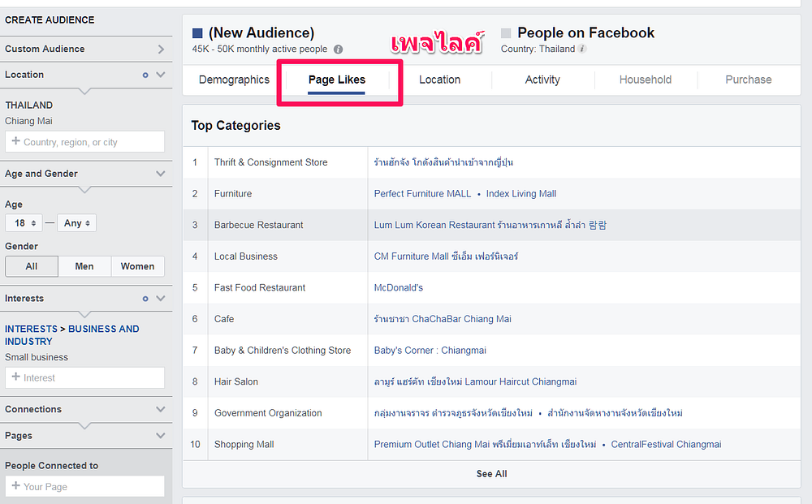Click the Country, region, or city field
The height and width of the screenshot is (504, 812).
pyautogui.click(x=85, y=142)
